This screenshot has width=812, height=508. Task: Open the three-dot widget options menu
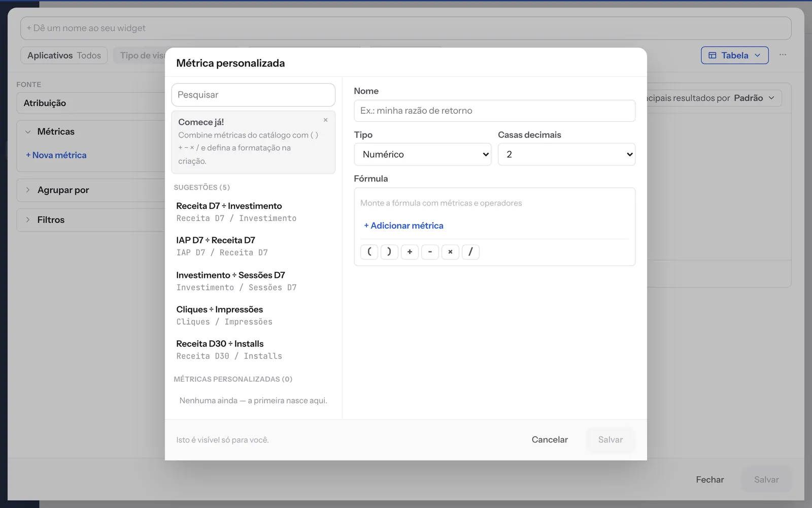pos(783,55)
